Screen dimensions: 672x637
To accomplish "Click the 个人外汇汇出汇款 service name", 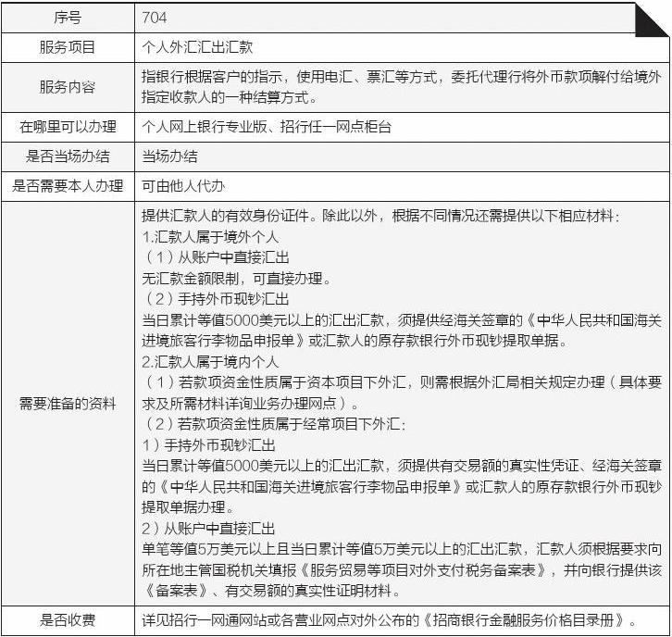I will (x=197, y=46).
